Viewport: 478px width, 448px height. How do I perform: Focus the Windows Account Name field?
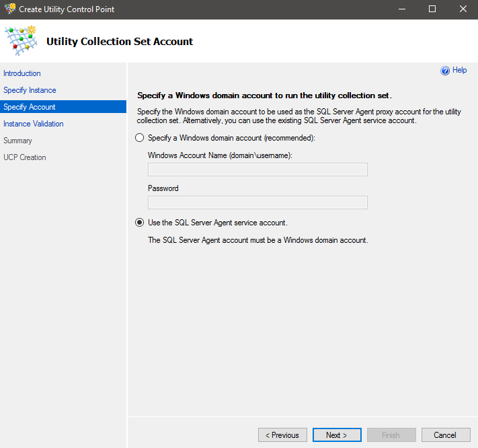[257, 170]
